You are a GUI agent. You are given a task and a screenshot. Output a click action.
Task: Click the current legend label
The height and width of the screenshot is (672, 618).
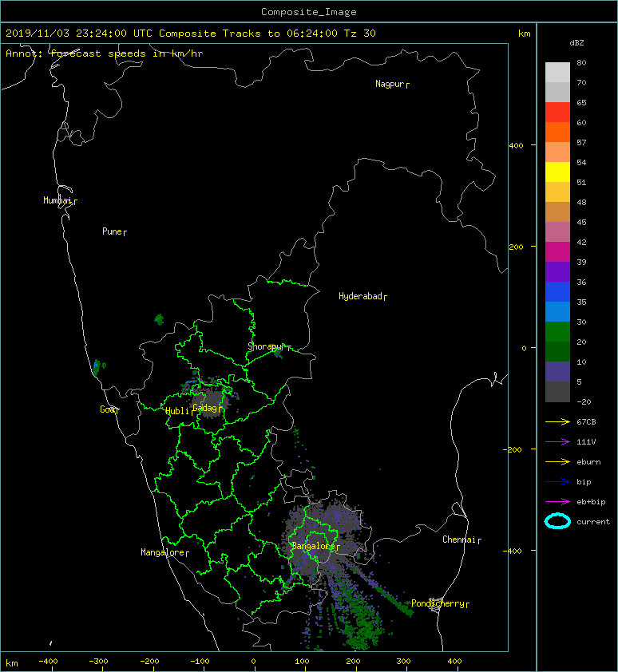pos(593,522)
